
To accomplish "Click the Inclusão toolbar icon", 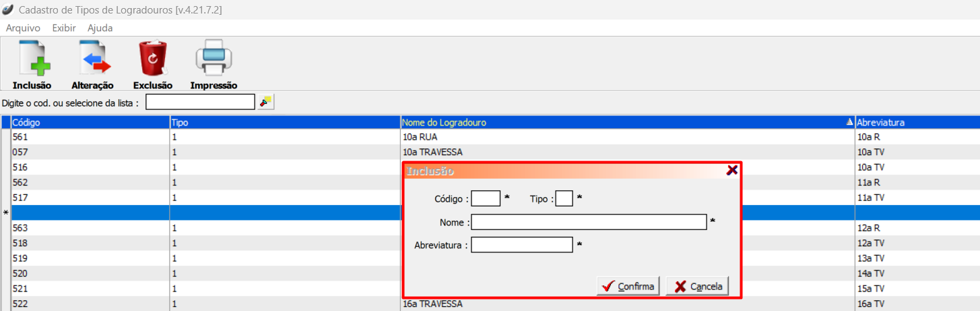I will tap(32, 59).
